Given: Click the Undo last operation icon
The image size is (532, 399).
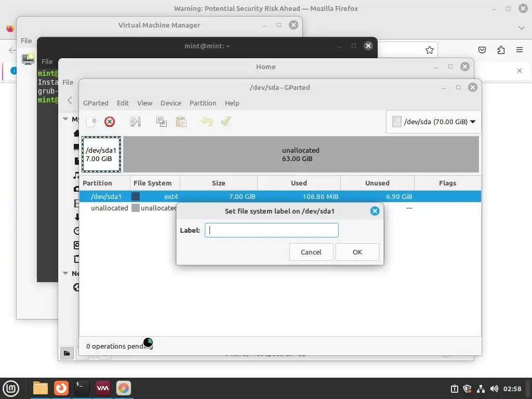Looking at the screenshot, I should [207, 122].
